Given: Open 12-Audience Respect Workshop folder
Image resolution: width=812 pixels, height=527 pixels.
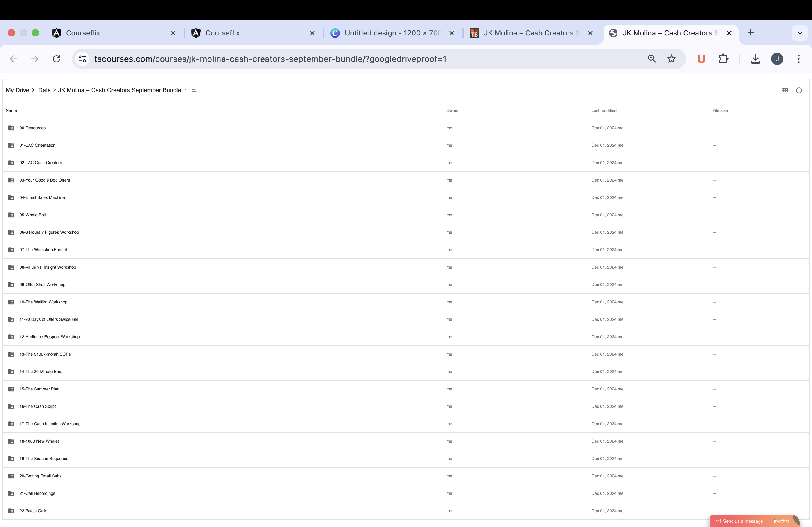Looking at the screenshot, I should coord(406,337).
